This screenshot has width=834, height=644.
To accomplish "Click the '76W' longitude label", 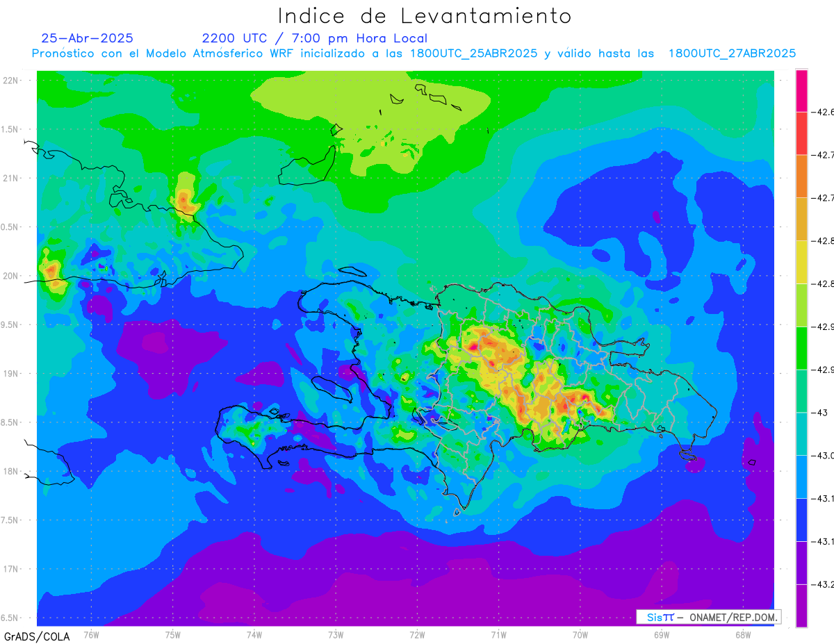I will (x=91, y=634).
